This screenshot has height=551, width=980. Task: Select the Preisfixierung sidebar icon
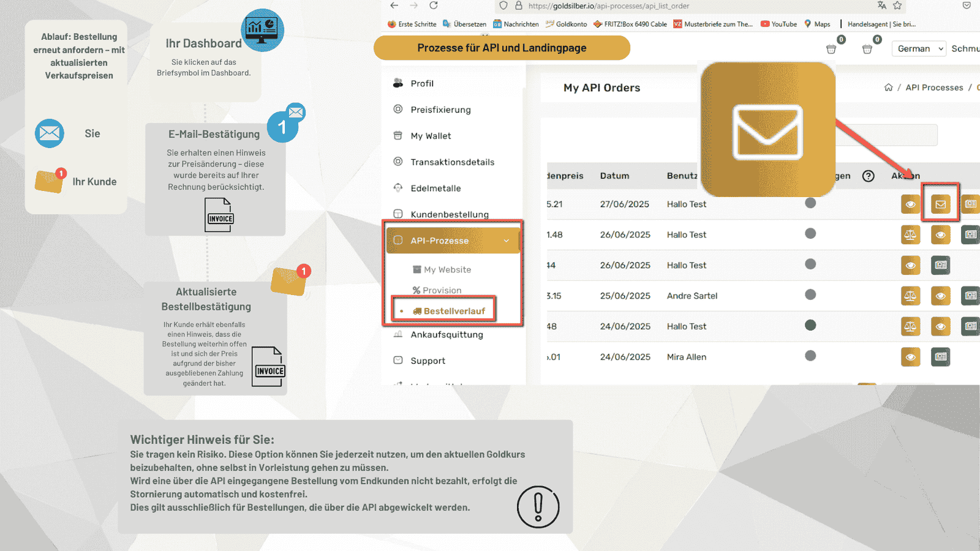tap(399, 110)
